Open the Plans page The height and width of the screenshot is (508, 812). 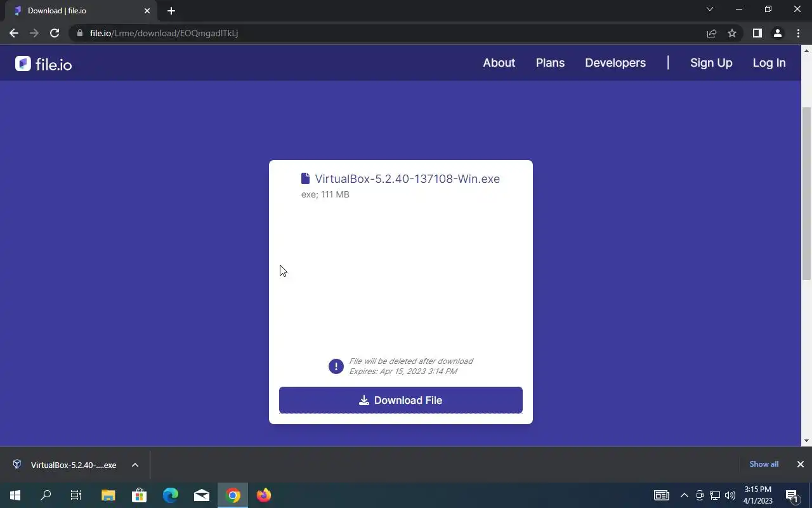(550, 63)
